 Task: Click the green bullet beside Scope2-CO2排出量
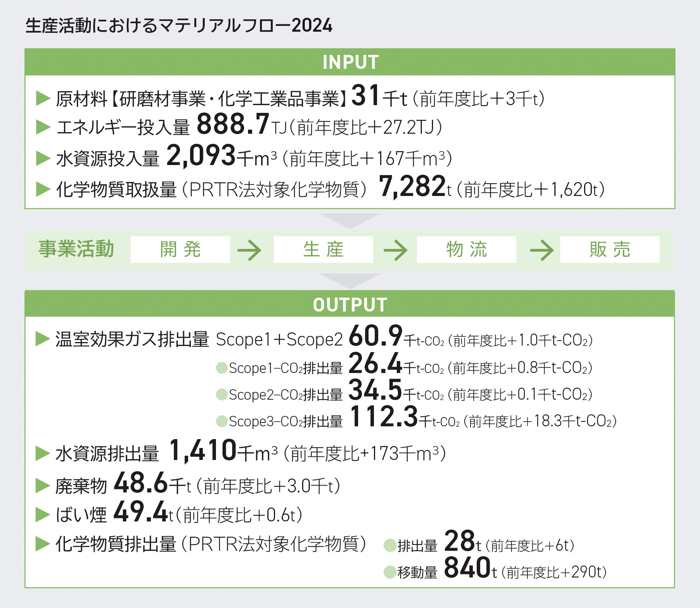click(222, 394)
